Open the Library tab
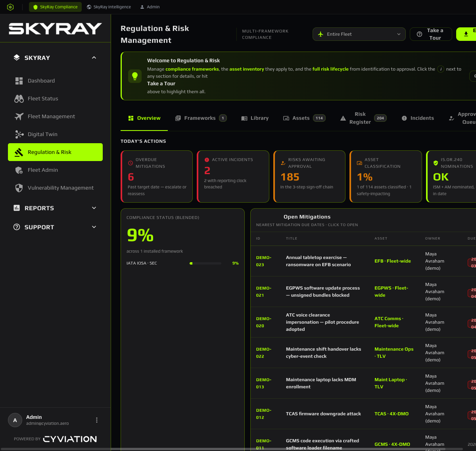Viewport: 476px width, 451px height. (x=255, y=118)
